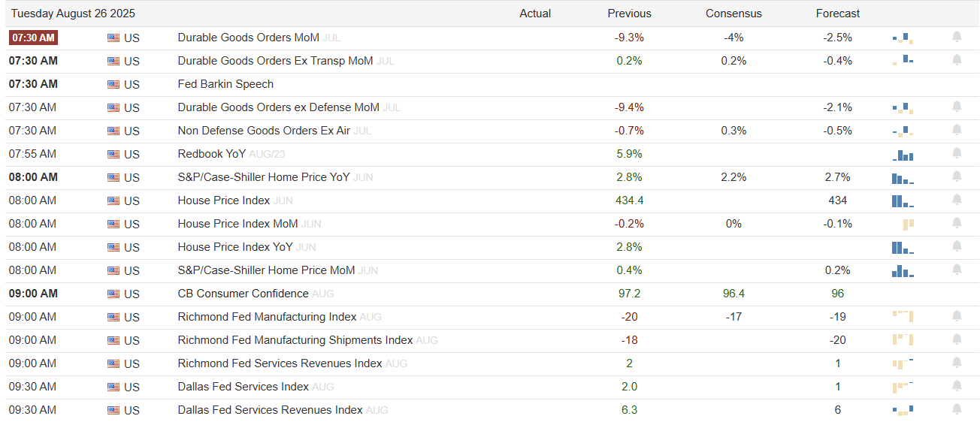Open the CB Consumer Confidence event link
980x422 pixels.
point(243,294)
